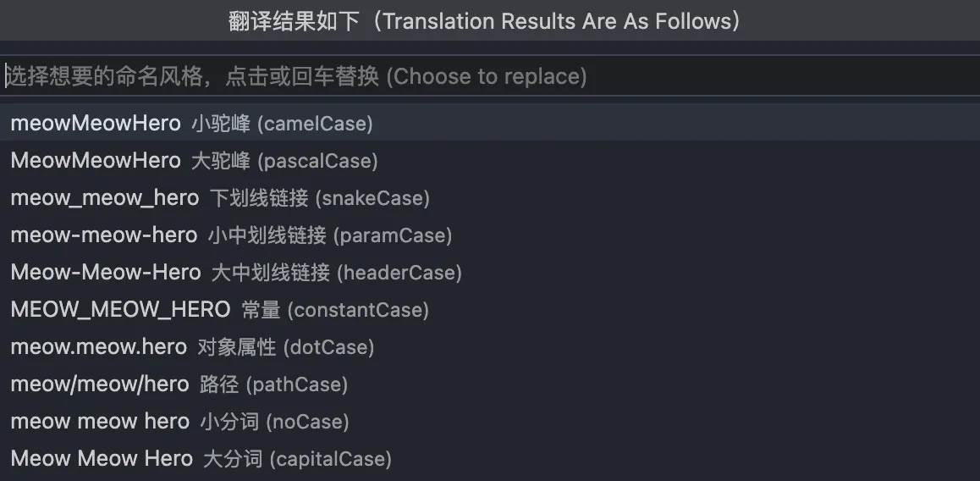
Task: Select meow-meow-hero paramCase naming style
Action: tap(104, 235)
